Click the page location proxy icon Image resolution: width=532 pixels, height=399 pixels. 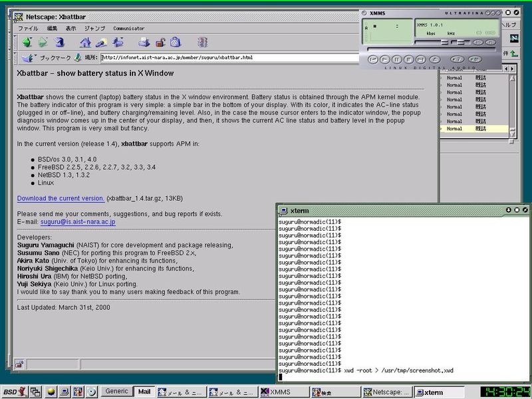(x=78, y=58)
